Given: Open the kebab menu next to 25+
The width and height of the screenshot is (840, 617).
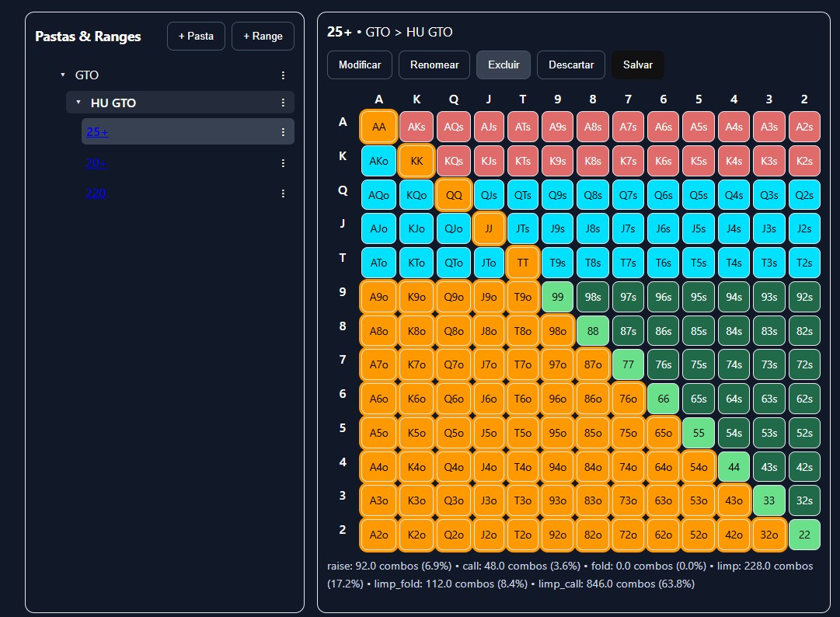Looking at the screenshot, I should coord(283,131).
